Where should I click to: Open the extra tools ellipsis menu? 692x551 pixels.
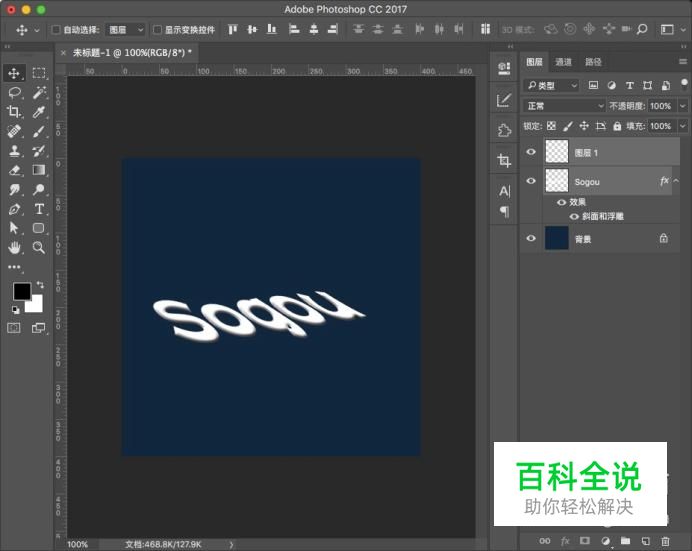coord(14,267)
